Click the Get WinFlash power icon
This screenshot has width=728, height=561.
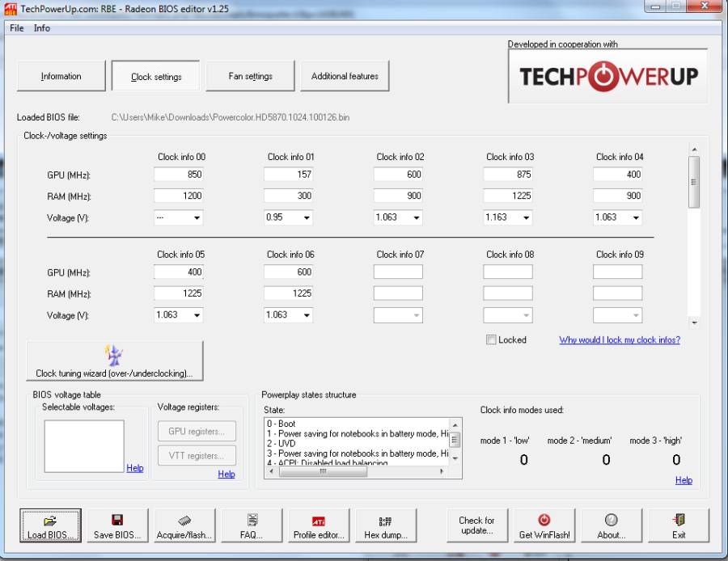point(544,520)
